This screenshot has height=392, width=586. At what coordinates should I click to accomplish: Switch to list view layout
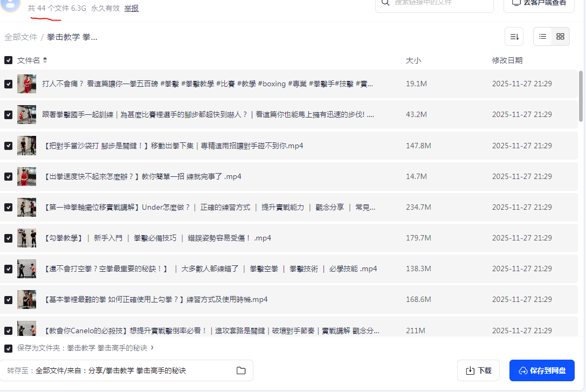tap(542, 36)
